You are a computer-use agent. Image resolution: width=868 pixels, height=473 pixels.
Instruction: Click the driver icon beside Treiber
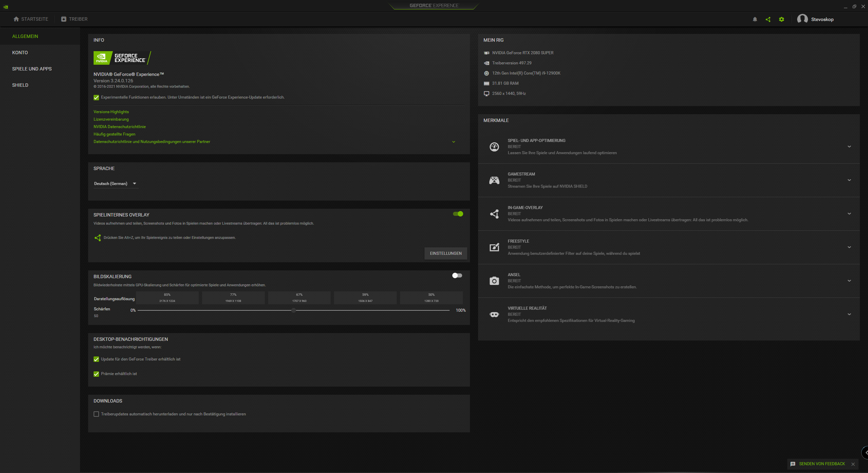point(64,19)
